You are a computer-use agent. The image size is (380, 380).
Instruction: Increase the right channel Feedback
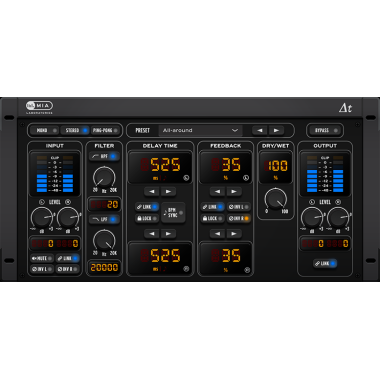click(x=234, y=234)
